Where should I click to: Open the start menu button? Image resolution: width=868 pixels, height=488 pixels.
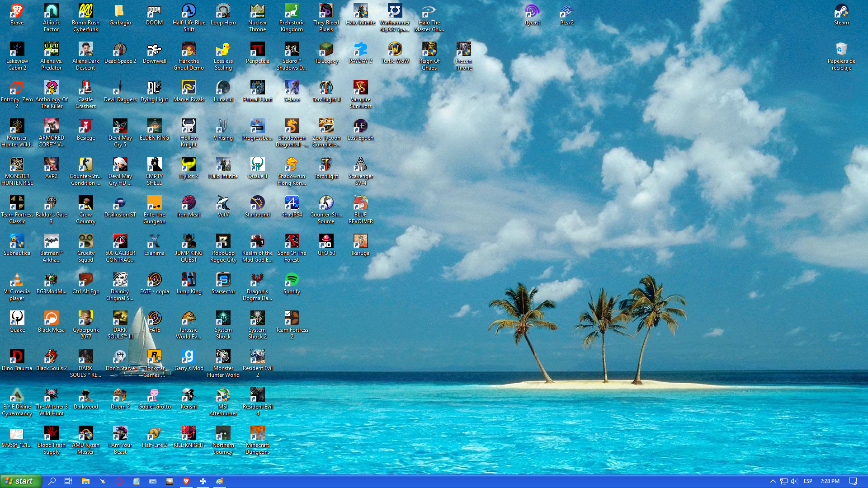21,481
